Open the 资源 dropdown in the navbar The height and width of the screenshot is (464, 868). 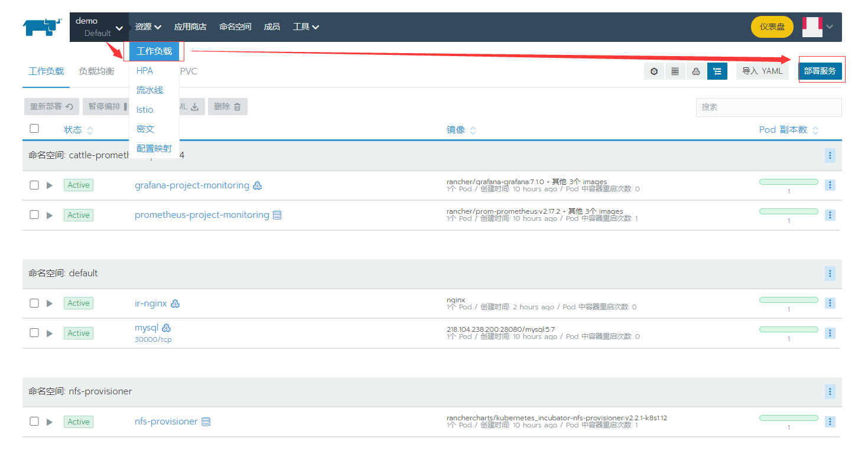point(148,27)
